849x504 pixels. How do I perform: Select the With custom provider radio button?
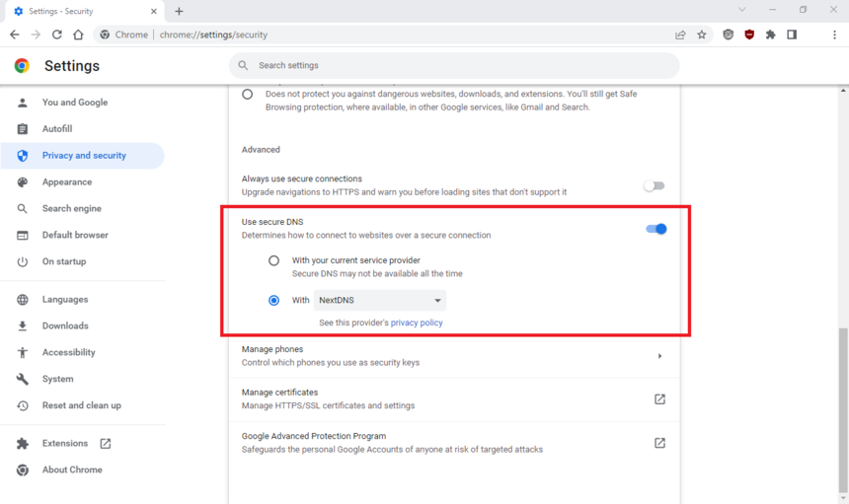click(274, 300)
